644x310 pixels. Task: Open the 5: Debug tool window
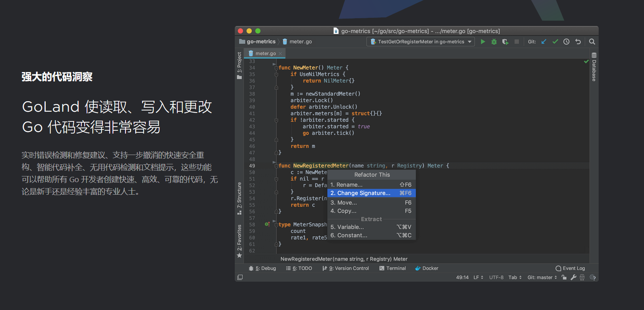click(262, 268)
